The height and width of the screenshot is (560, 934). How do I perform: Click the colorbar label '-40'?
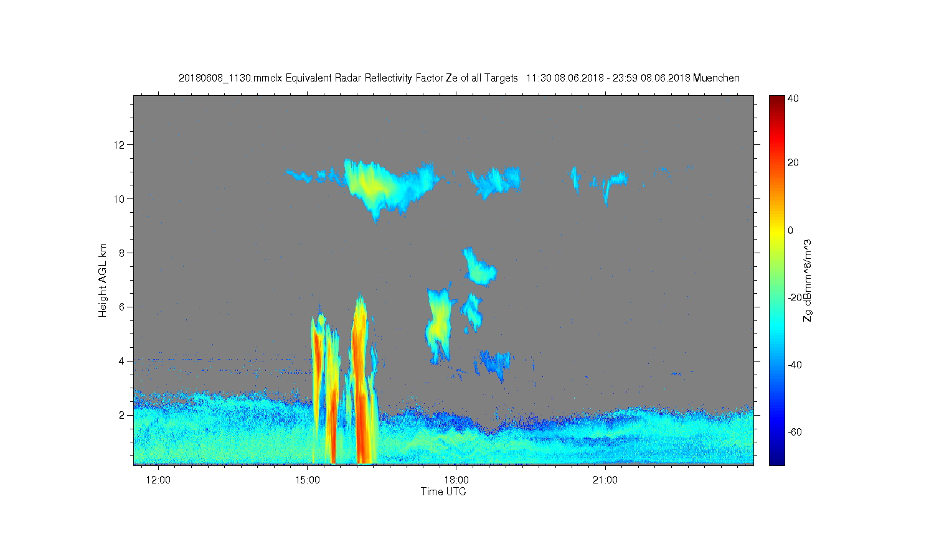click(795, 365)
